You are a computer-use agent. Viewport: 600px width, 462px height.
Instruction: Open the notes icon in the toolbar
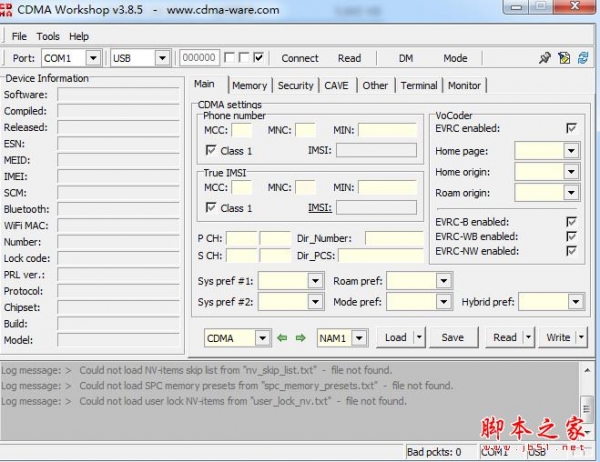tap(564, 58)
